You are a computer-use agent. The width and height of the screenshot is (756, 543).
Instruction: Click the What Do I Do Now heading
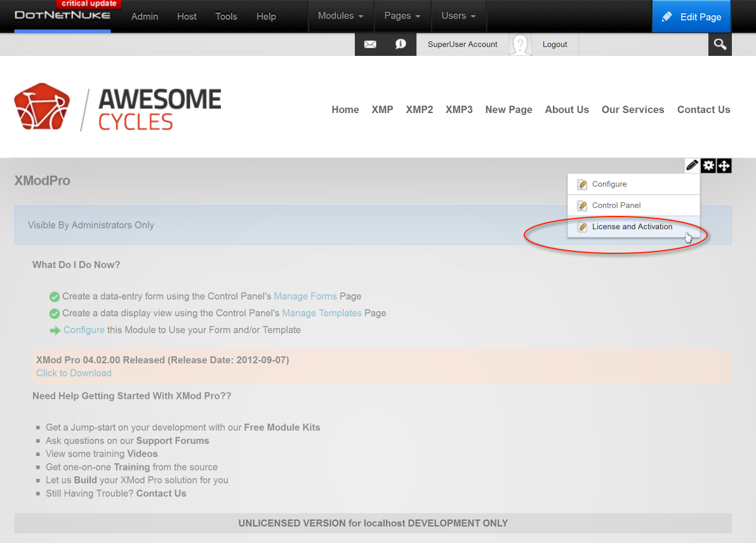pyautogui.click(x=76, y=265)
